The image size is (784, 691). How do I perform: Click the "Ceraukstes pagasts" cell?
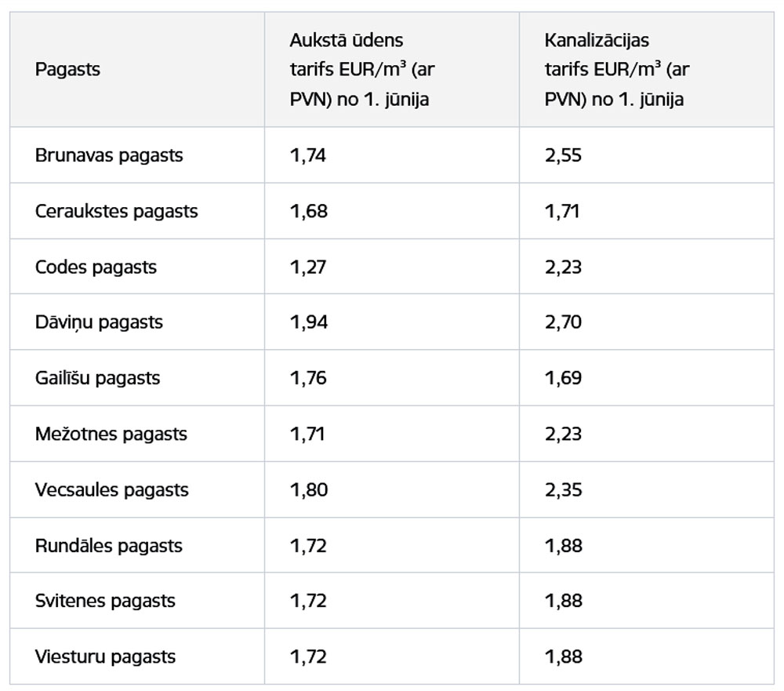(x=116, y=211)
